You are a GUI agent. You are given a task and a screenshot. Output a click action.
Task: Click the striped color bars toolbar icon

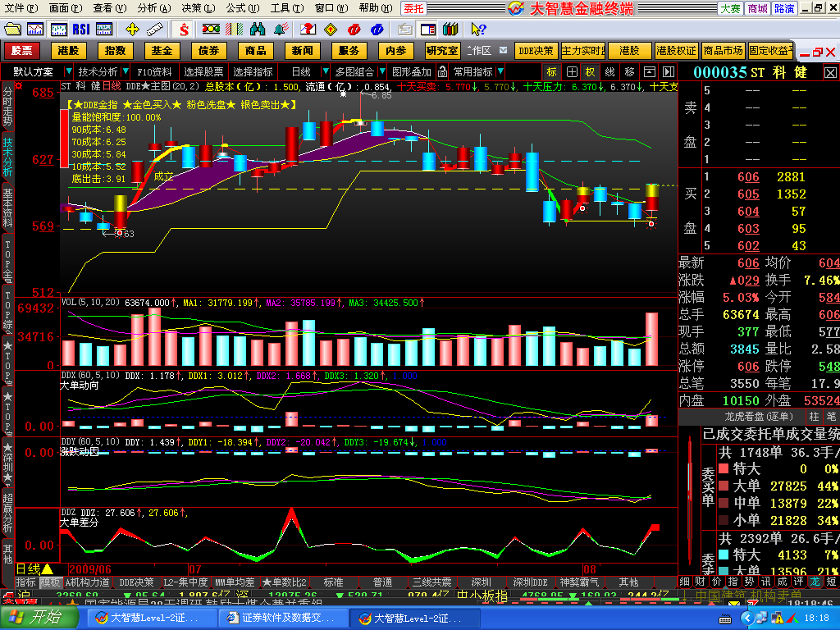[x=234, y=29]
